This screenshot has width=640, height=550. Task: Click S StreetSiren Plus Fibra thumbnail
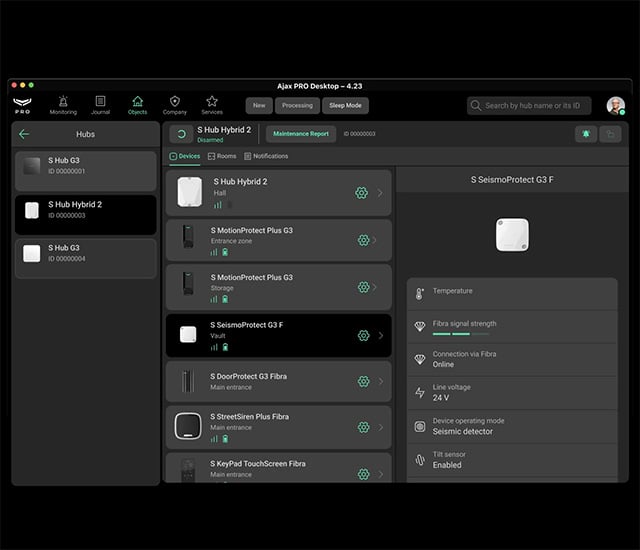[188, 426]
